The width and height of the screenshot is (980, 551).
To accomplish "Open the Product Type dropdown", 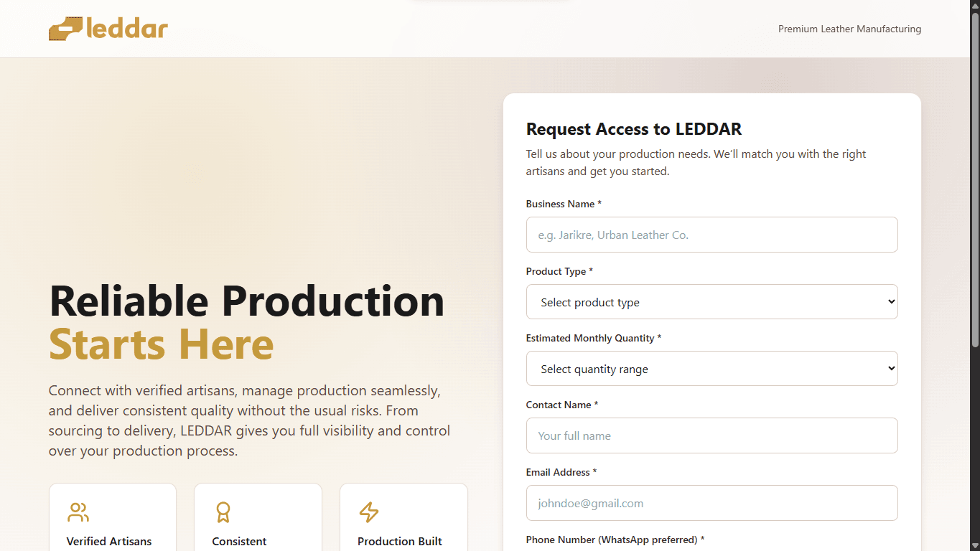I will 711,302.
